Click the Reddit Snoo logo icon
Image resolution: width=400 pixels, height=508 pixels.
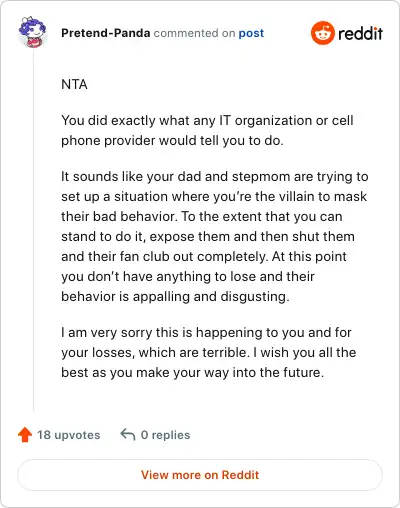coord(322,33)
